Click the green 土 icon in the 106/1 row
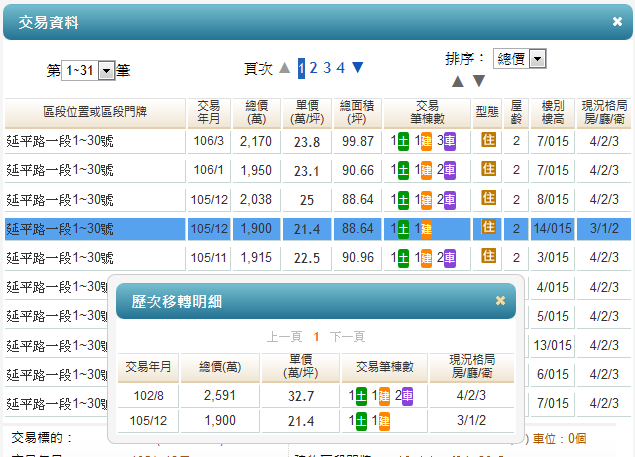 pyautogui.click(x=403, y=171)
